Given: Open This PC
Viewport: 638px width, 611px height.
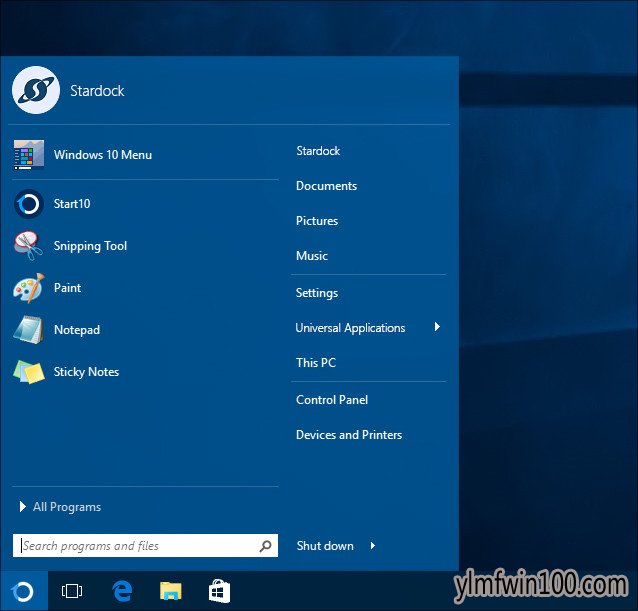Looking at the screenshot, I should click(316, 363).
